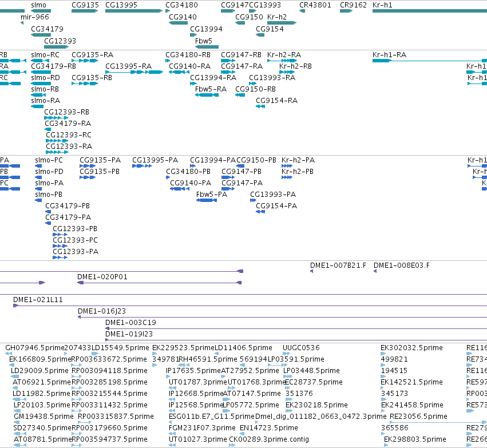
Task: Click EST 365586
Action: tap(395, 428)
